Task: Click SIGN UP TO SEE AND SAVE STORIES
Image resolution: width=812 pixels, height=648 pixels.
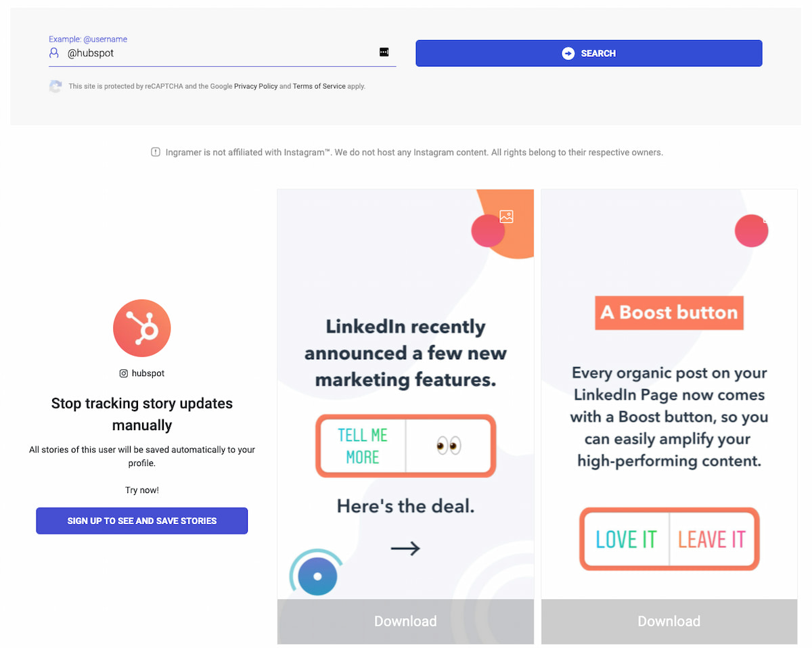Action: coord(142,521)
